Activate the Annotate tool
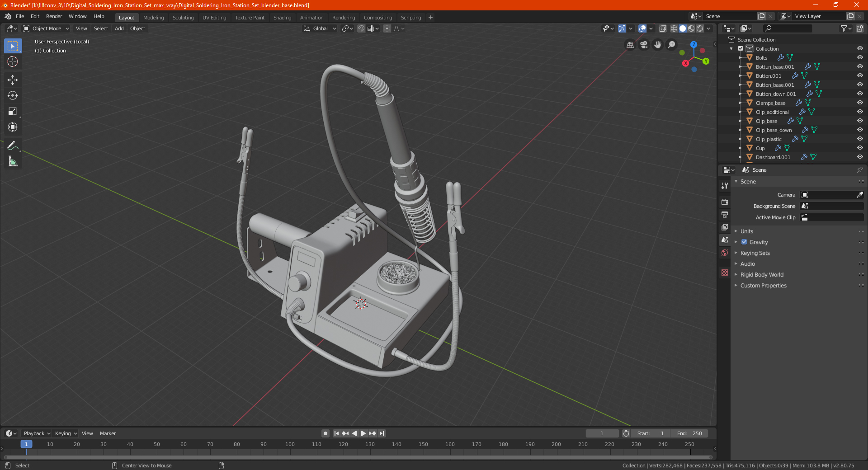The width and height of the screenshot is (868, 470). (x=13, y=146)
